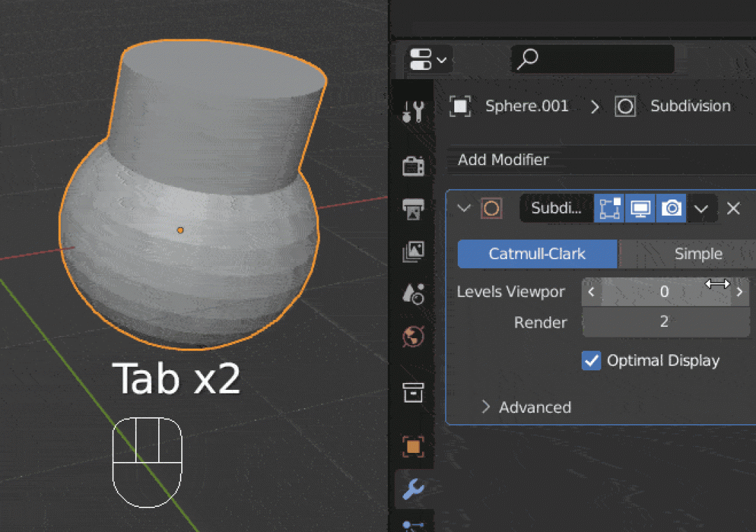Open the editor type dropdown
This screenshot has width=756, height=532.
428,60
